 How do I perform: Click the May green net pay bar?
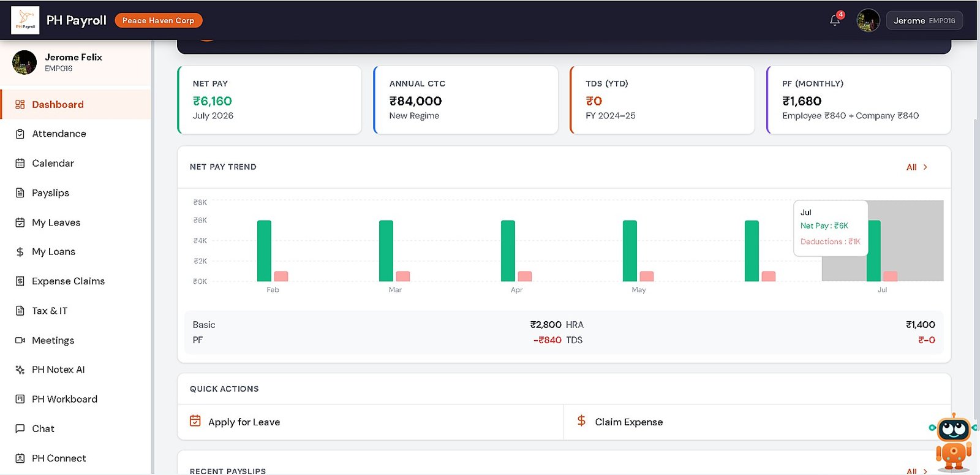(x=630, y=251)
